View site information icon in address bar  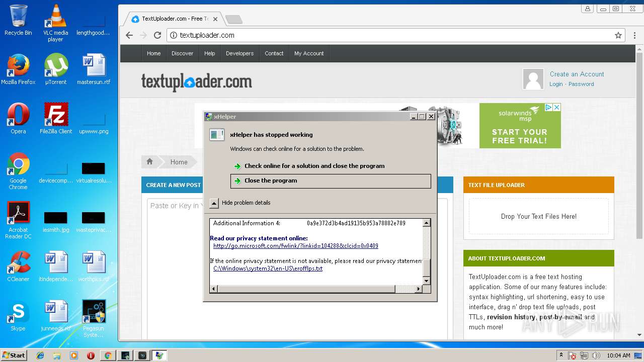click(174, 35)
